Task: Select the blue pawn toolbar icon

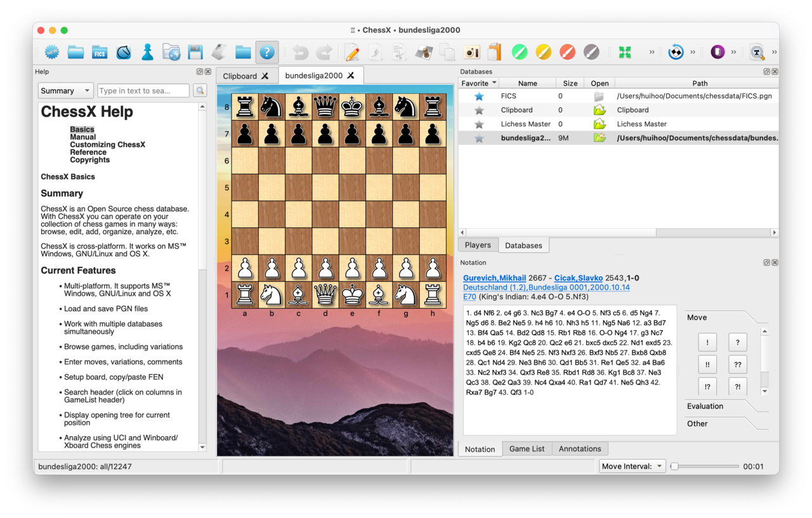Action: [147, 52]
